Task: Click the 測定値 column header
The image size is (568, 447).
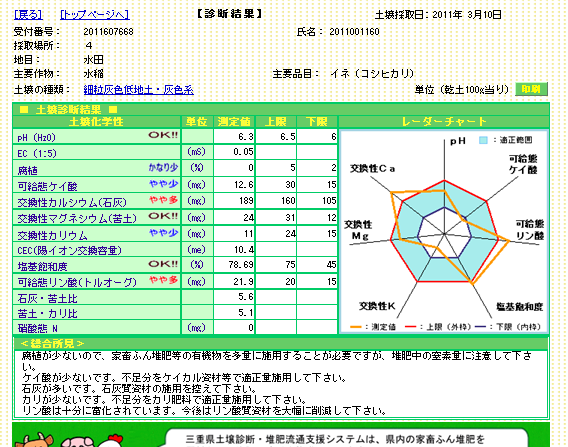Action: 234,122
